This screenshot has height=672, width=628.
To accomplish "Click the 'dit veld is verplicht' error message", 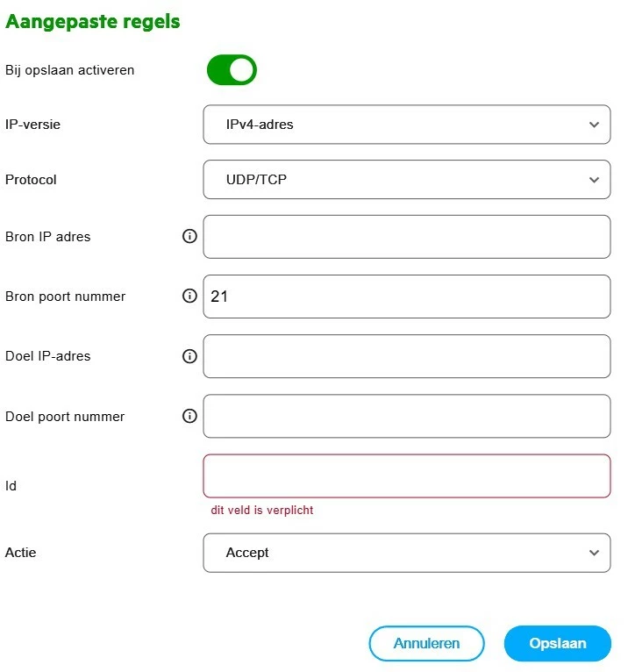I will tap(261, 510).
